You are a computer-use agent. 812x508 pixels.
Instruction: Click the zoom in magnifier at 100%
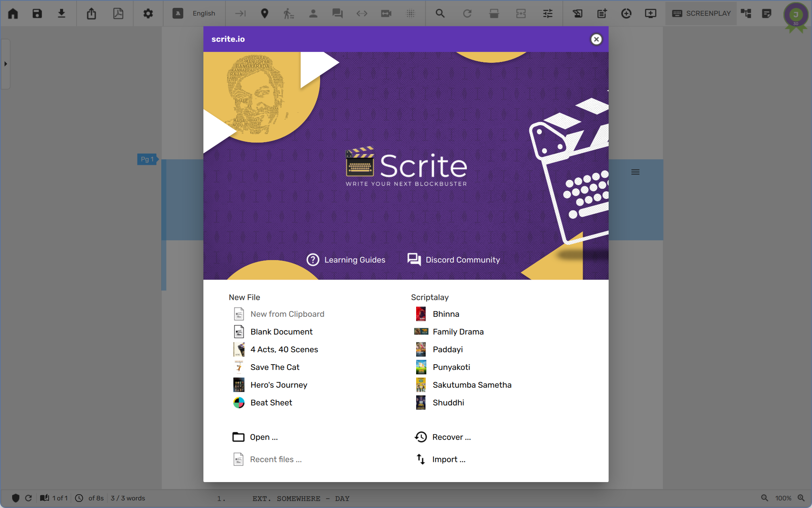tap(801, 498)
